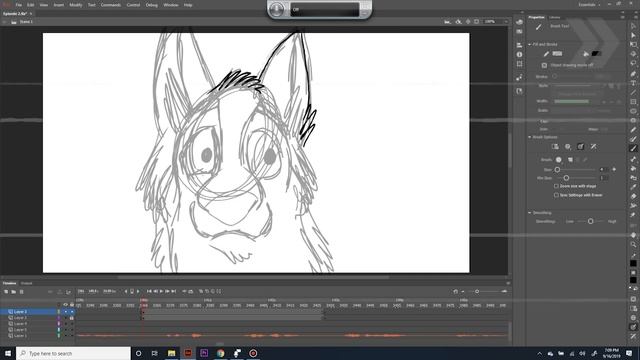Select the Lasso tool
Viewport: 640px width, 360px height.
click(633, 63)
